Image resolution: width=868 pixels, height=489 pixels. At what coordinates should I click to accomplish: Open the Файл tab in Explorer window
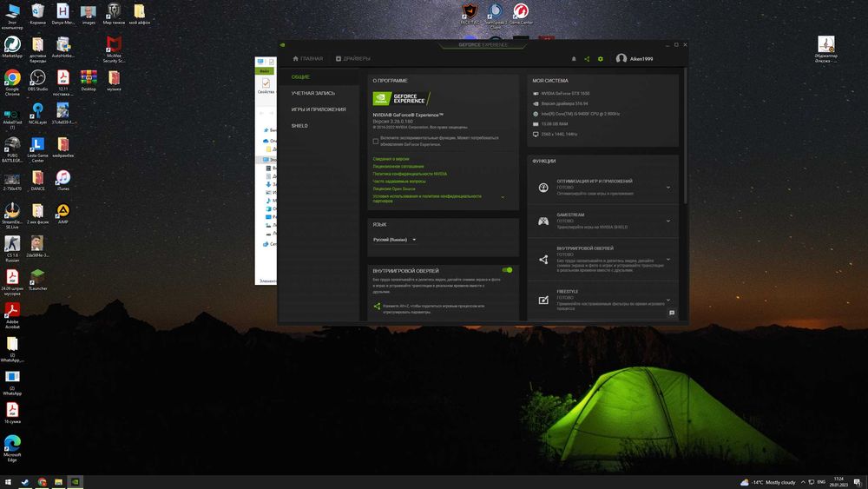click(264, 71)
